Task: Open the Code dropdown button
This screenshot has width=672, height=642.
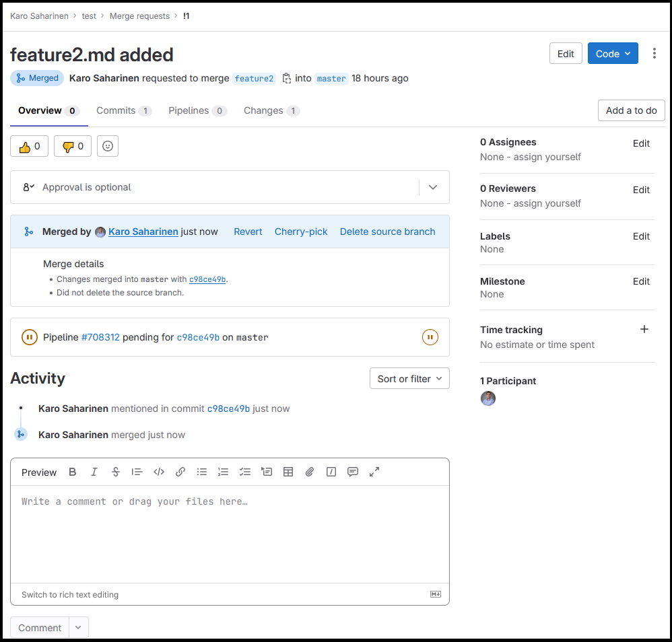Action: point(613,54)
